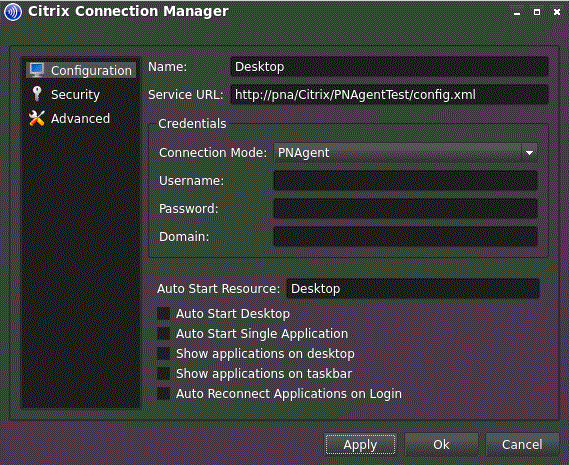Click the Citrix logo icon in title bar
This screenshot has width=570, height=465.
click(13, 12)
